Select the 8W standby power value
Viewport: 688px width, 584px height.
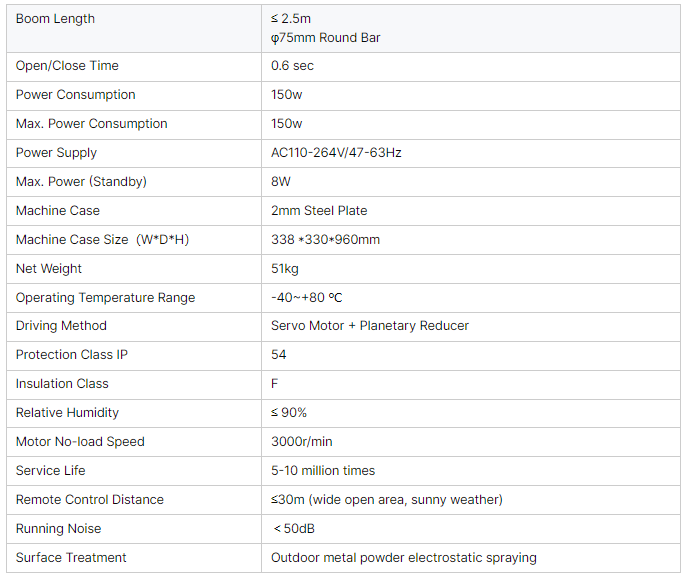coord(281,182)
